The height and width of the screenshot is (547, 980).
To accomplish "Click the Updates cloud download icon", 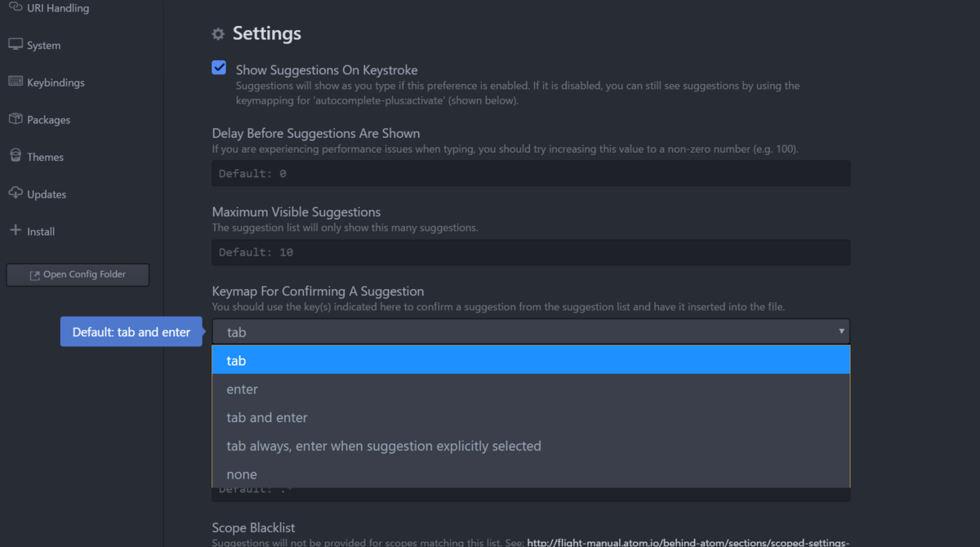I will [15, 193].
